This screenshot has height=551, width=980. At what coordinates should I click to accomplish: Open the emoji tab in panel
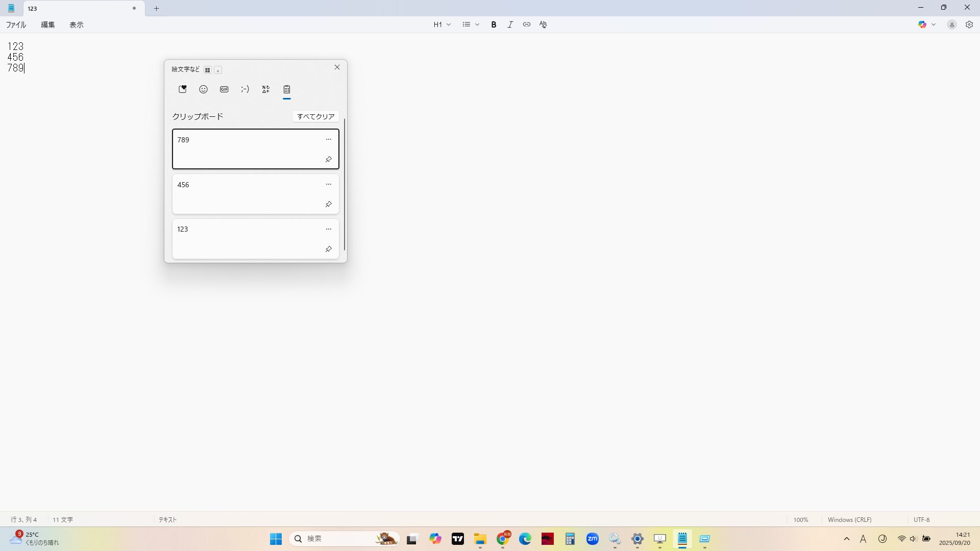click(x=203, y=89)
